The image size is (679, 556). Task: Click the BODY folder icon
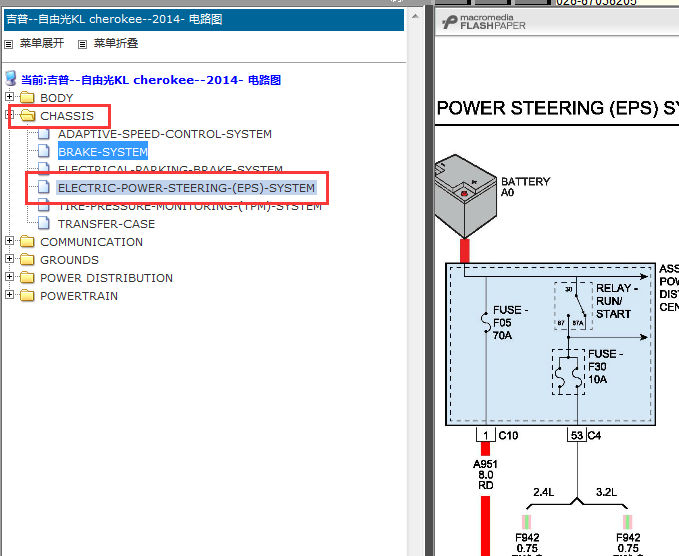[x=27, y=97]
